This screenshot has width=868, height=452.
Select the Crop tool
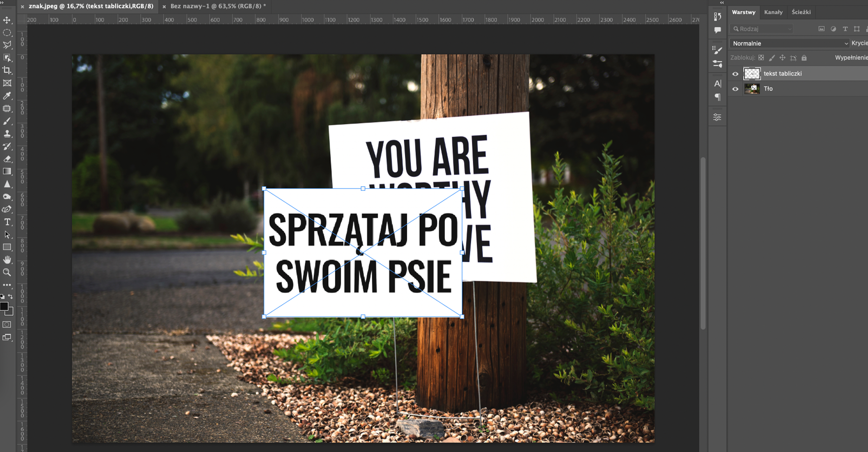pyautogui.click(x=7, y=70)
